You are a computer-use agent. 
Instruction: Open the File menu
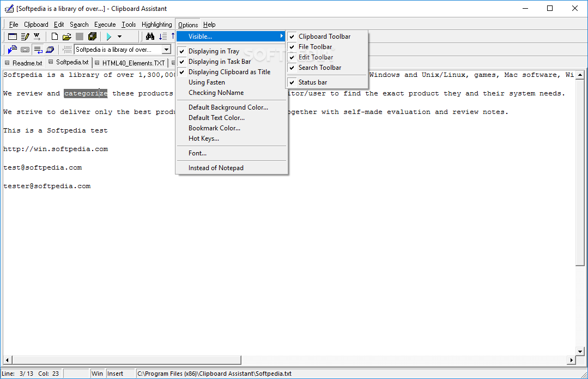point(14,25)
